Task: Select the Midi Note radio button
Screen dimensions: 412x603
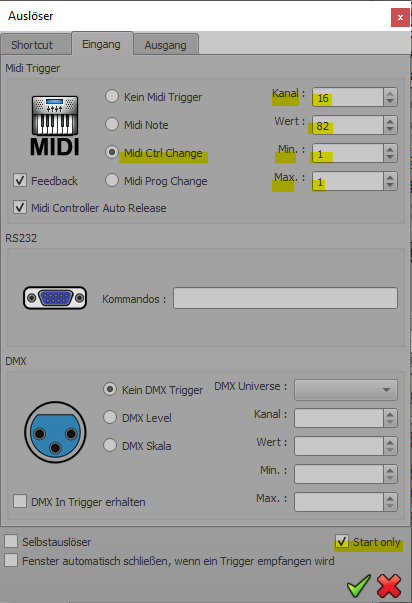Action: click(x=112, y=124)
